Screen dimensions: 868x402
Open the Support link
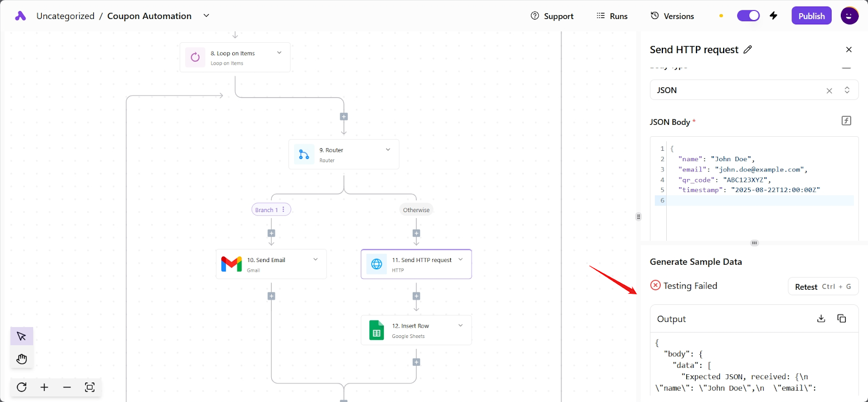tap(552, 16)
